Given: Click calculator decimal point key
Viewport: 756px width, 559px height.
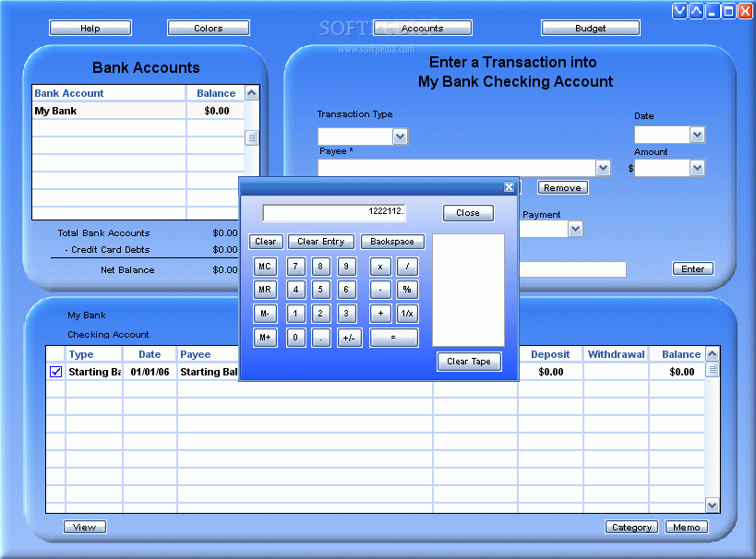Looking at the screenshot, I should 320,338.
